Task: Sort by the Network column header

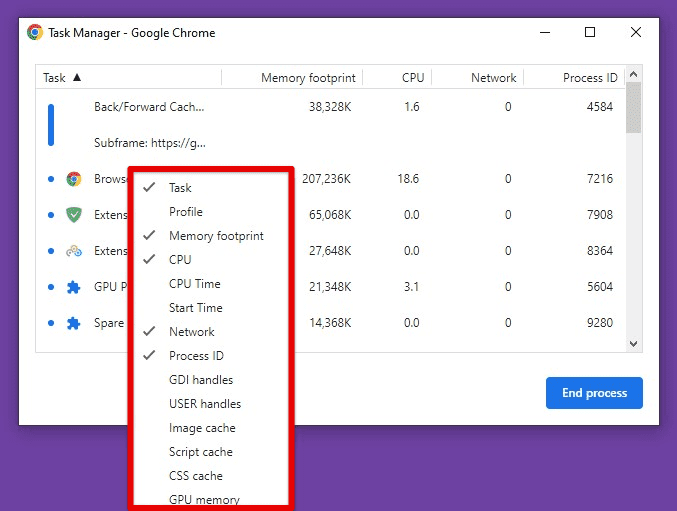Action: tap(478, 78)
